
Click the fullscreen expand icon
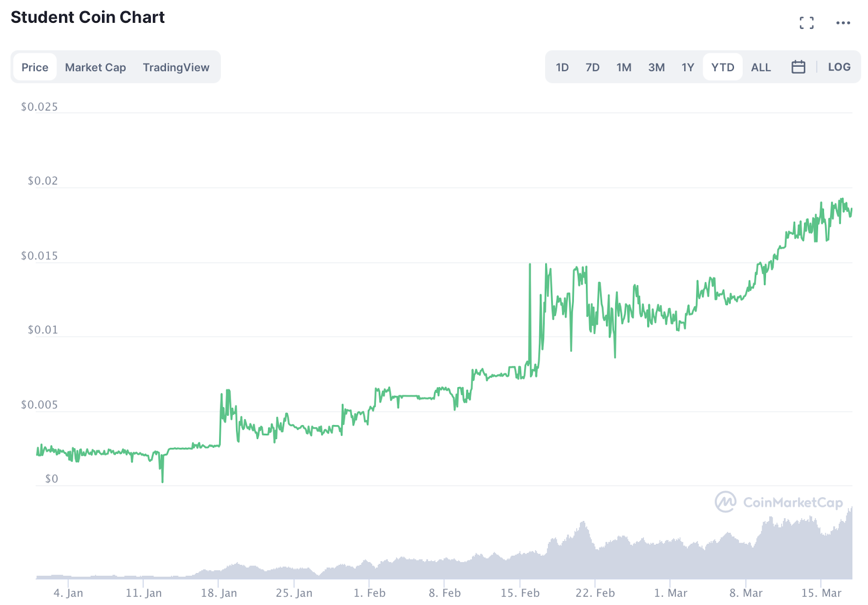(807, 22)
